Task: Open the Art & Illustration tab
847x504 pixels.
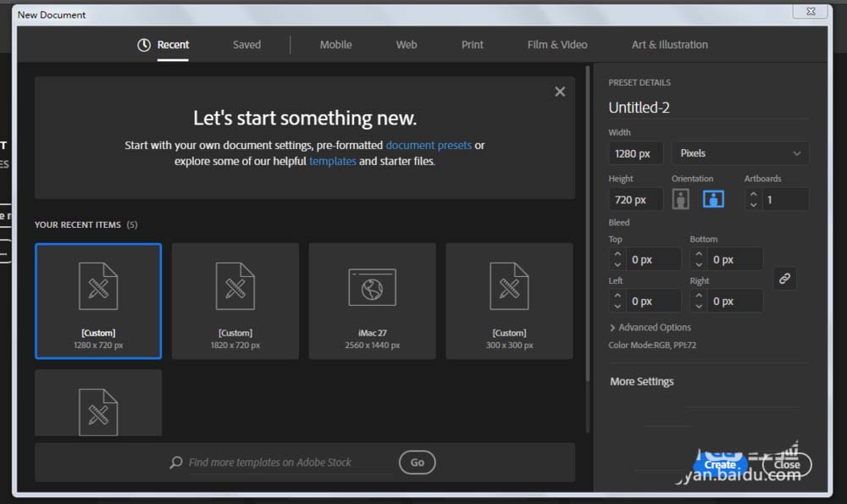Action: coord(669,45)
